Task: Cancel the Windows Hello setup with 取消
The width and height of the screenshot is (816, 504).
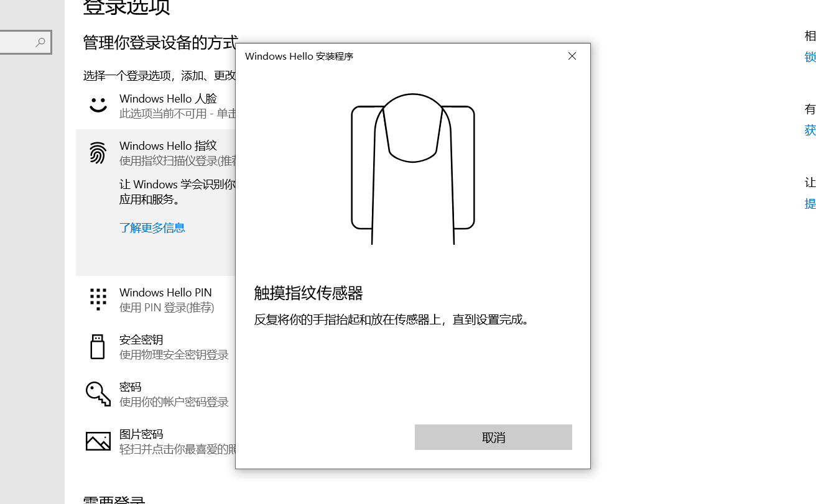Action: [x=493, y=438]
